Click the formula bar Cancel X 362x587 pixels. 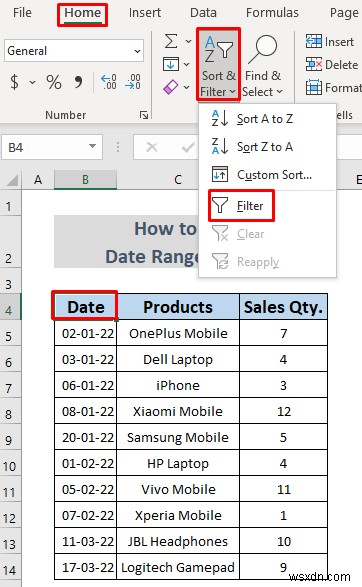pos(152,147)
